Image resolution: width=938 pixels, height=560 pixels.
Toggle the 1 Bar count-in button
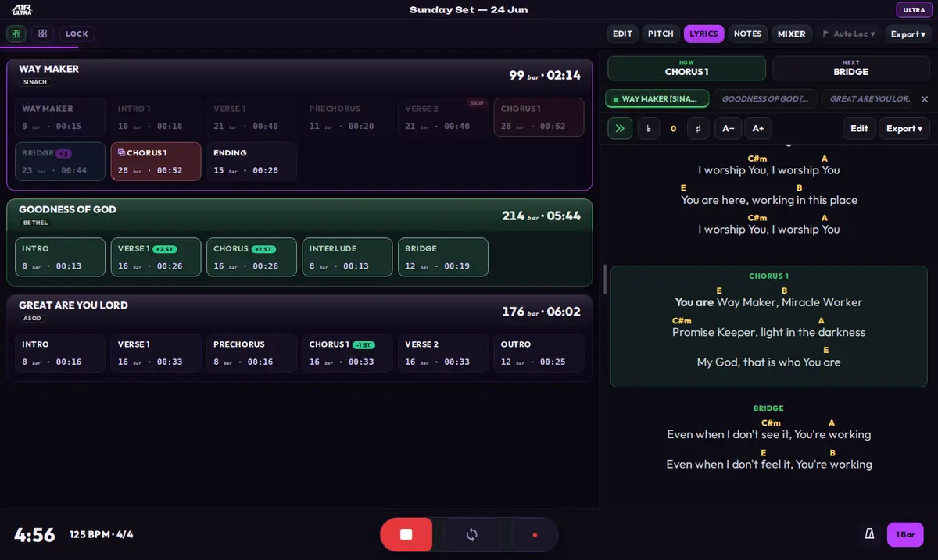905,534
